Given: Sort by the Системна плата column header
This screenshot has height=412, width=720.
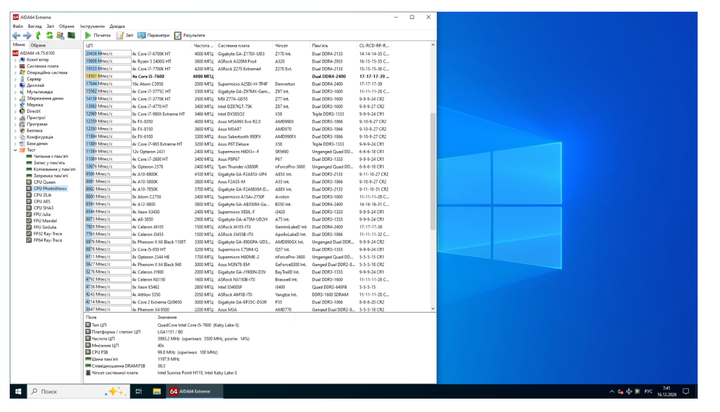Looking at the screenshot, I should (244, 45).
